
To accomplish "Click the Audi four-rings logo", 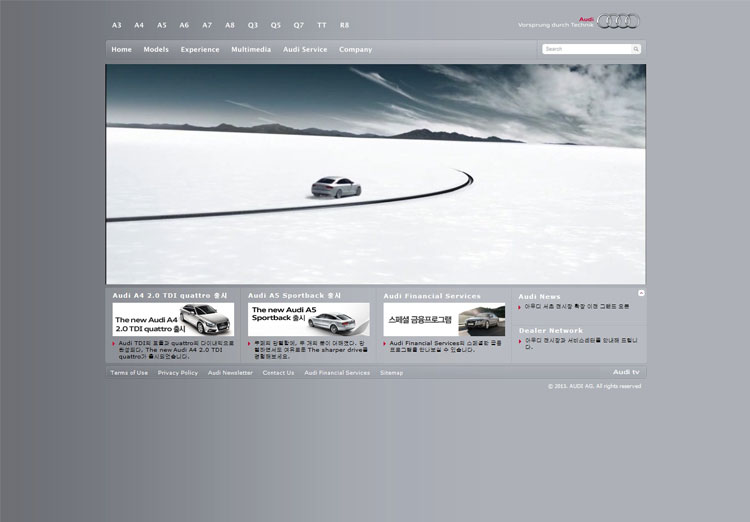I will [x=618, y=21].
